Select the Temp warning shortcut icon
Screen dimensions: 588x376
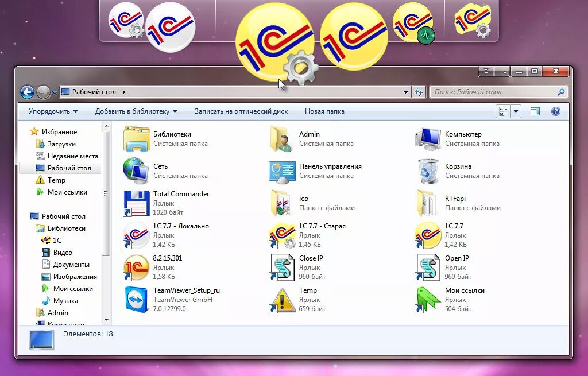click(282, 300)
